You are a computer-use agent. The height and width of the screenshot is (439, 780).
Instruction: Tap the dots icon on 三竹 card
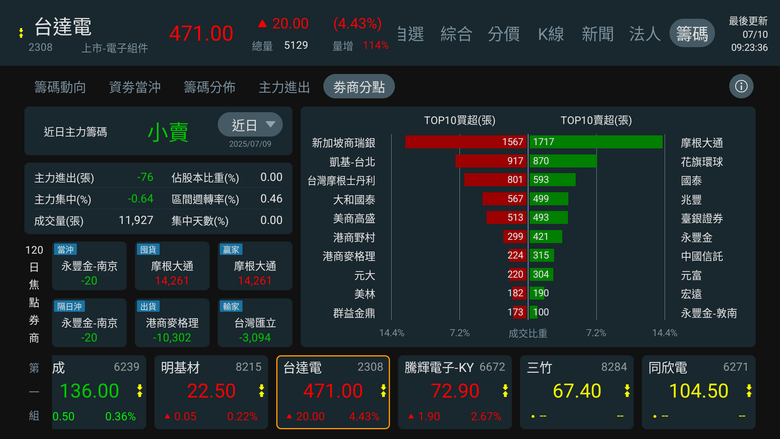point(627,391)
